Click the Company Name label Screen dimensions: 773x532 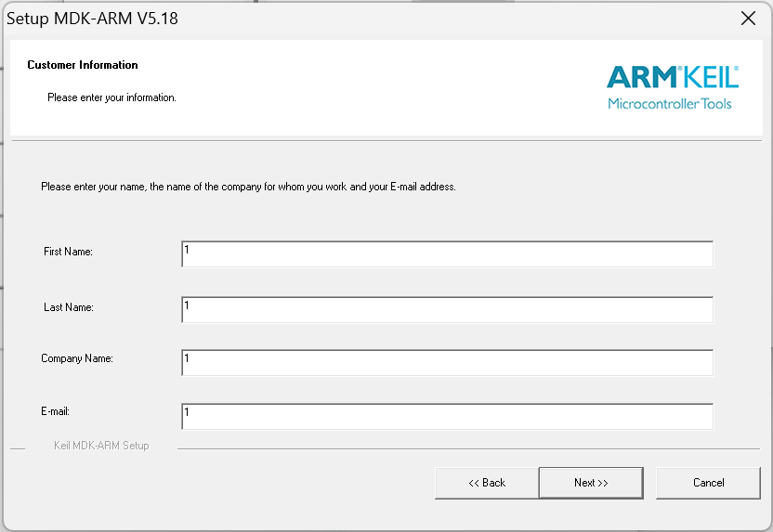point(76,358)
